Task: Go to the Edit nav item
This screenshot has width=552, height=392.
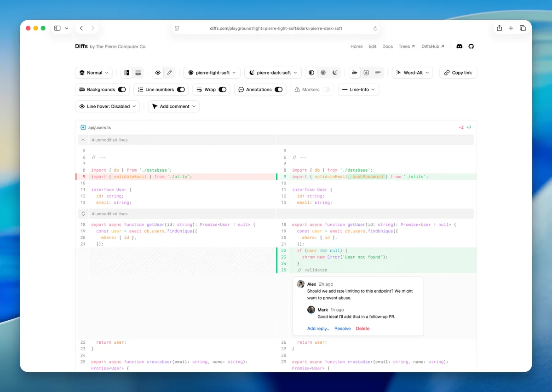Action: tap(373, 46)
